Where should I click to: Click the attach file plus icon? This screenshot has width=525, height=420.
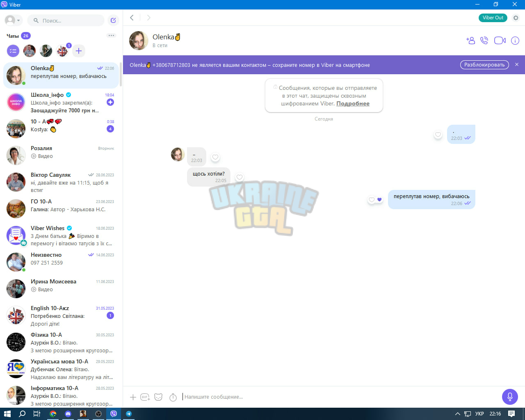pyautogui.click(x=133, y=397)
